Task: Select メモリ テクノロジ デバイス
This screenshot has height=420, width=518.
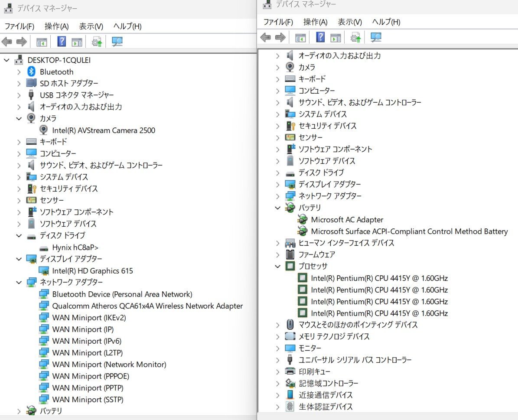Action: 334,336
